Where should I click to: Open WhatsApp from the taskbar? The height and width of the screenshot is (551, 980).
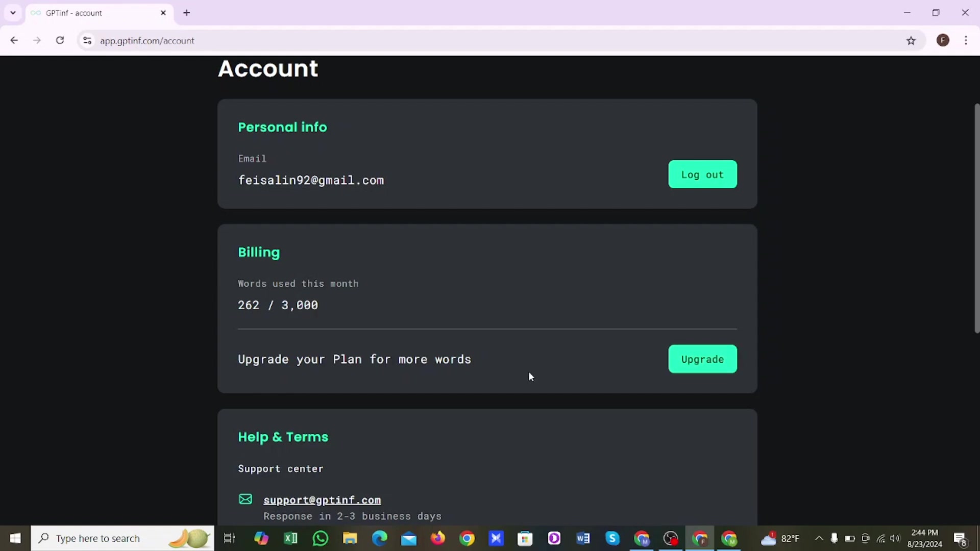tap(321, 538)
